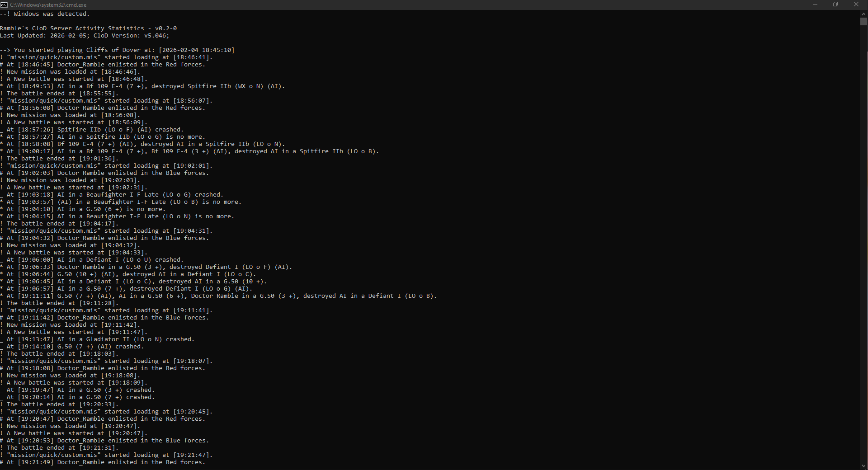Minimize the command prompt window
This screenshot has height=470, width=868.
tap(815, 5)
